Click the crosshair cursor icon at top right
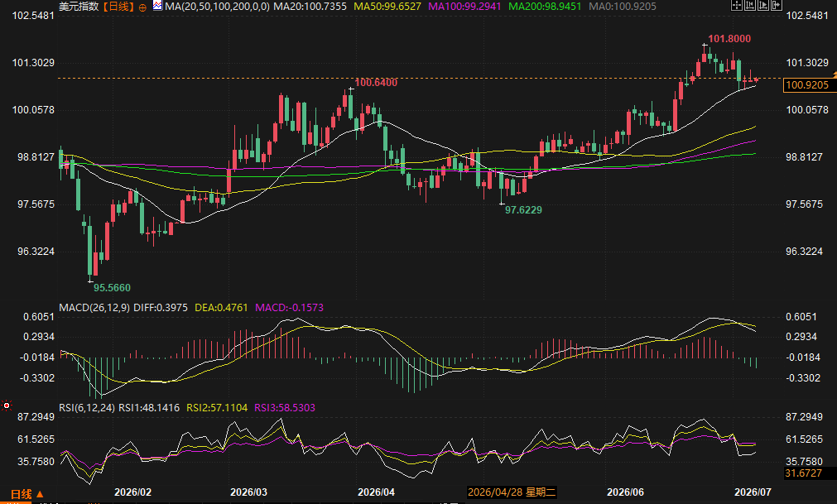The height and width of the screenshot is (504, 837). pyautogui.click(x=737, y=5)
